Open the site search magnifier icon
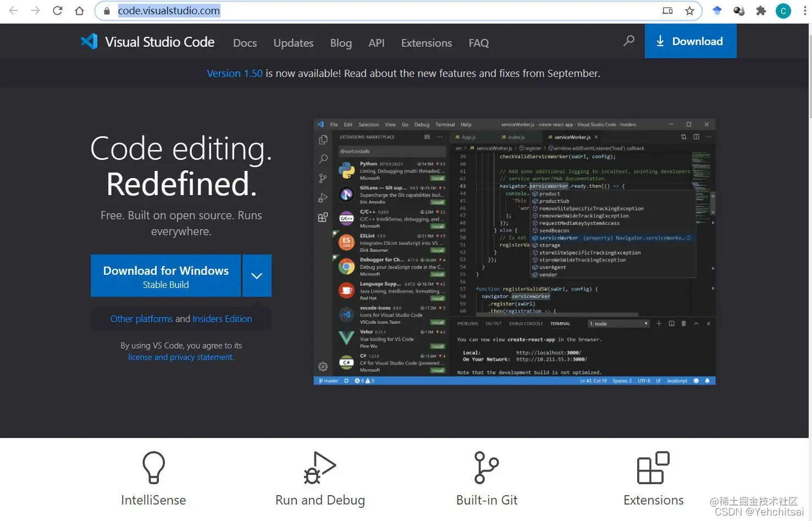Screen dimensions: 812x521 click(628, 41)
